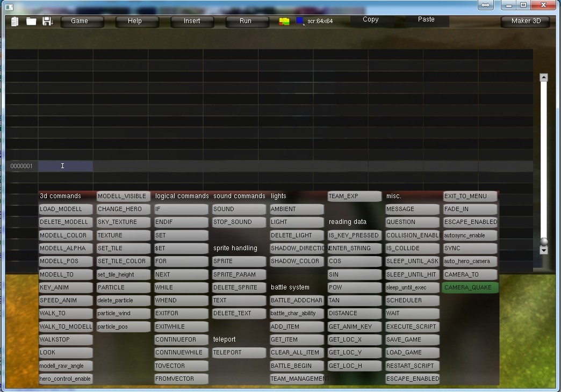Select the SPRITE command
561x392 pixels.
[239, 262]
